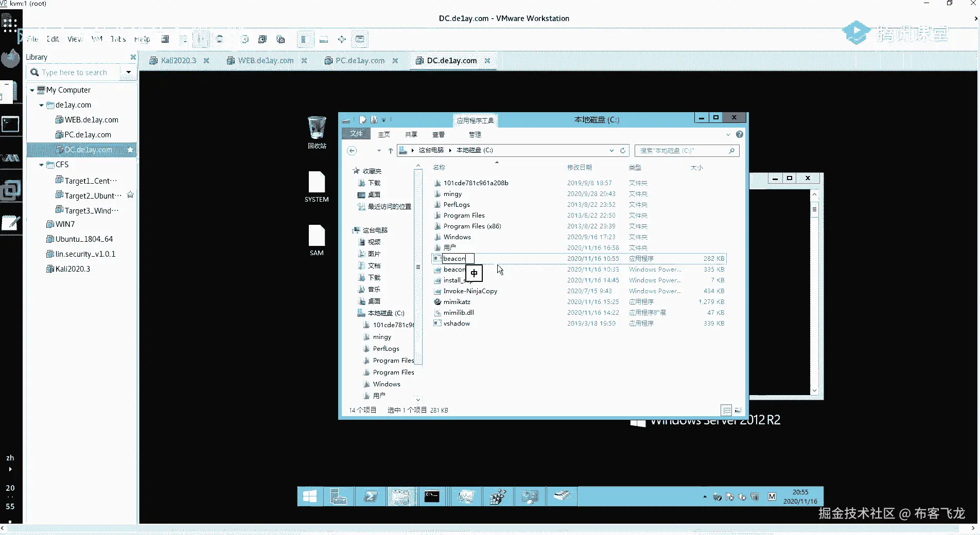Open Explorer help icon
The width and height of the screenshot is (980, 535).
pos(740,134)
